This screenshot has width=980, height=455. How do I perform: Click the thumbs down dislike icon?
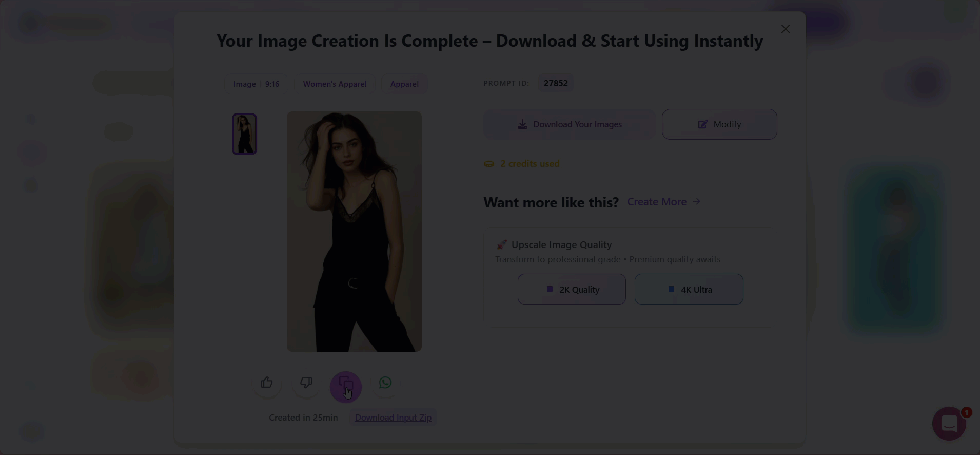click(306, 383)
